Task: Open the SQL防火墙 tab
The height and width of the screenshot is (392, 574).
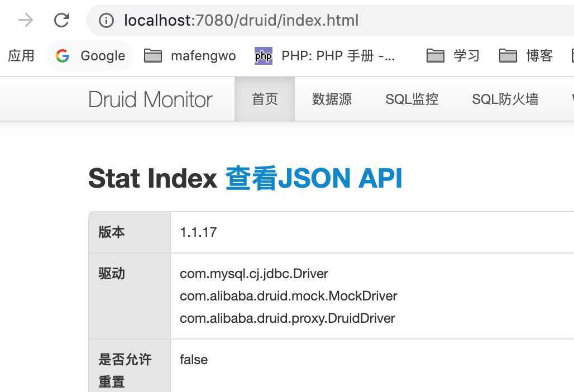Action: (505, 99)
